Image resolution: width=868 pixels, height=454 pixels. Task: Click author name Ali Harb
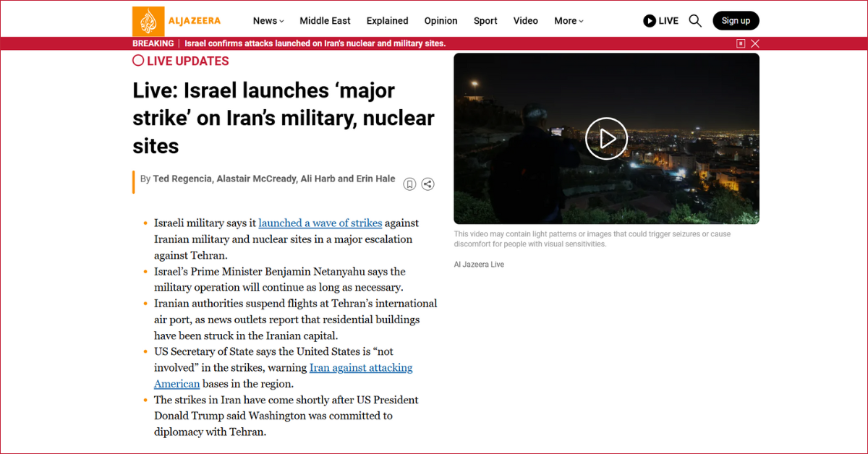318,179
